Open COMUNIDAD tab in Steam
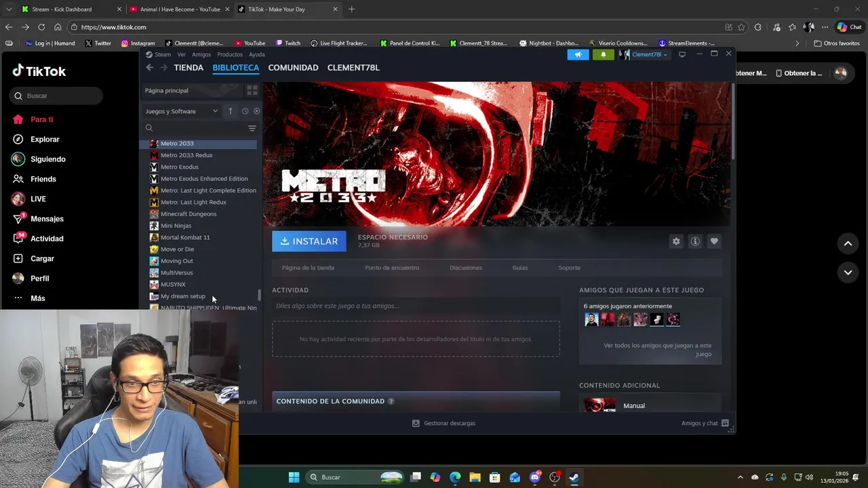The image size is (868, 488). 293,68
